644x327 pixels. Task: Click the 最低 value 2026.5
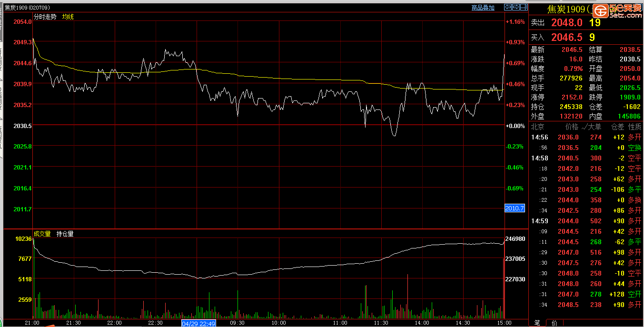(630, 88)
